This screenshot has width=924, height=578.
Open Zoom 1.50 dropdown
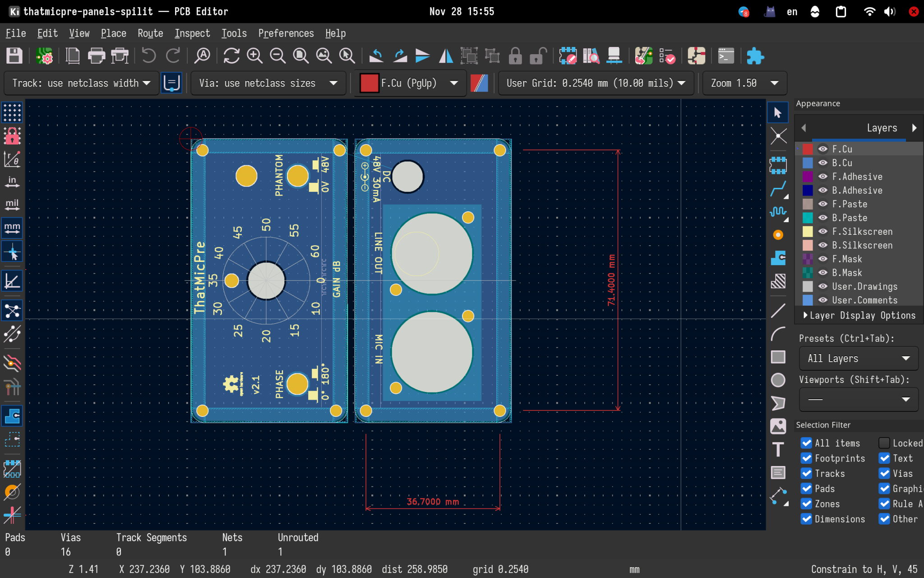click(x=744, y=83)
